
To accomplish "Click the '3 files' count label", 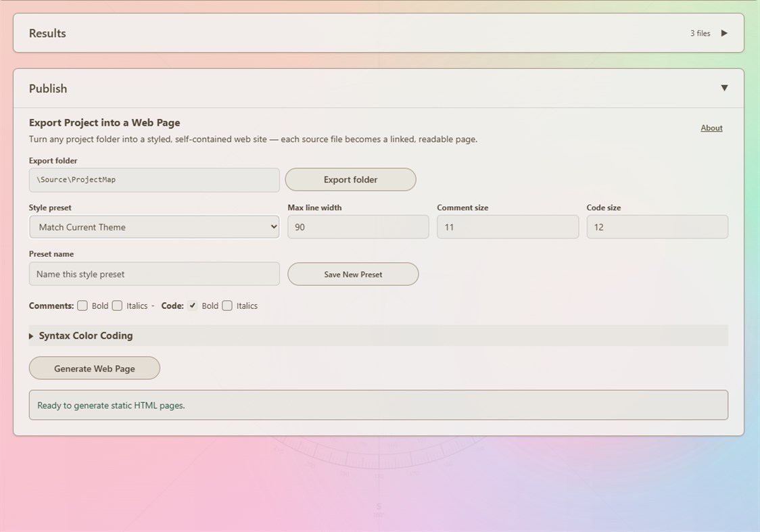I will click(700, 33).
